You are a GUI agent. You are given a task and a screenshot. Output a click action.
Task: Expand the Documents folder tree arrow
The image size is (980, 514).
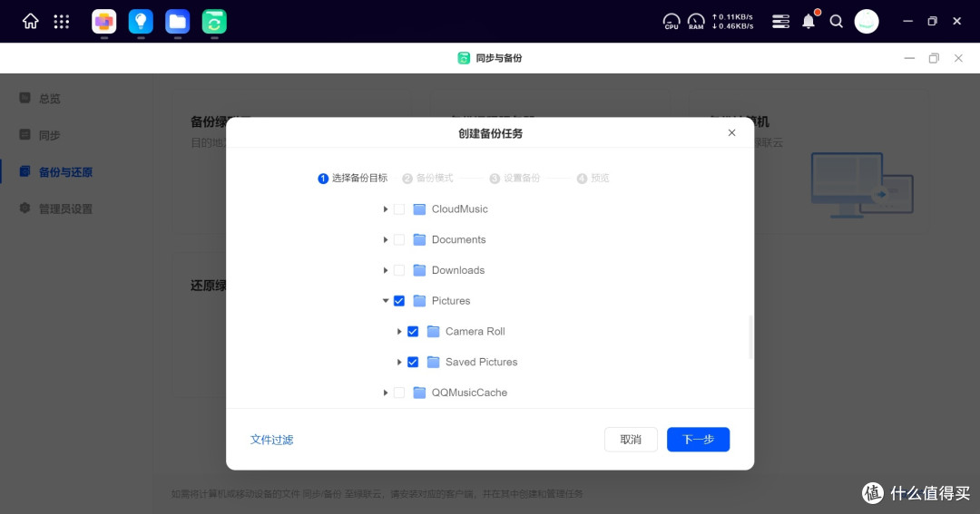click(385, 240)
